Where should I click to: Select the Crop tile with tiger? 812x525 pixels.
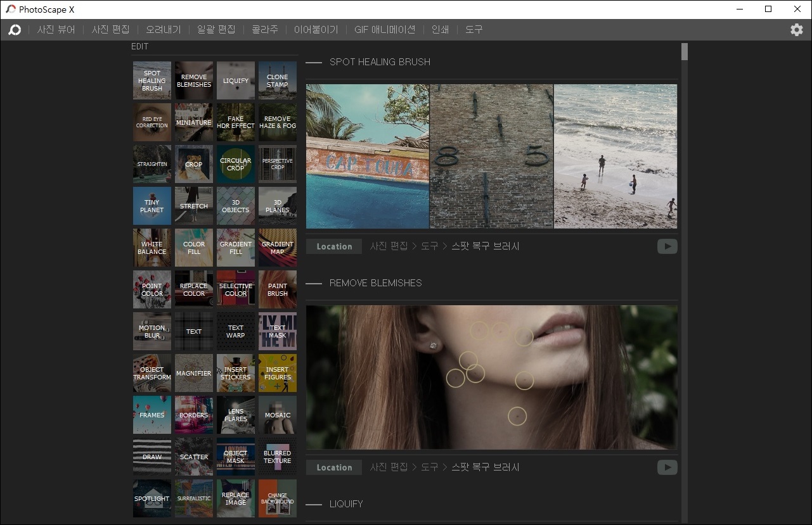point(194,164)
